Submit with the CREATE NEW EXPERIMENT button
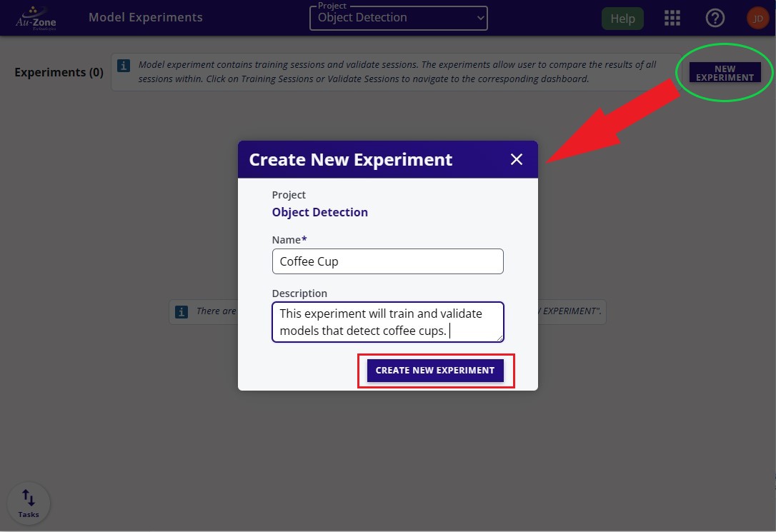Screen dimensions: 776x532 435,371
